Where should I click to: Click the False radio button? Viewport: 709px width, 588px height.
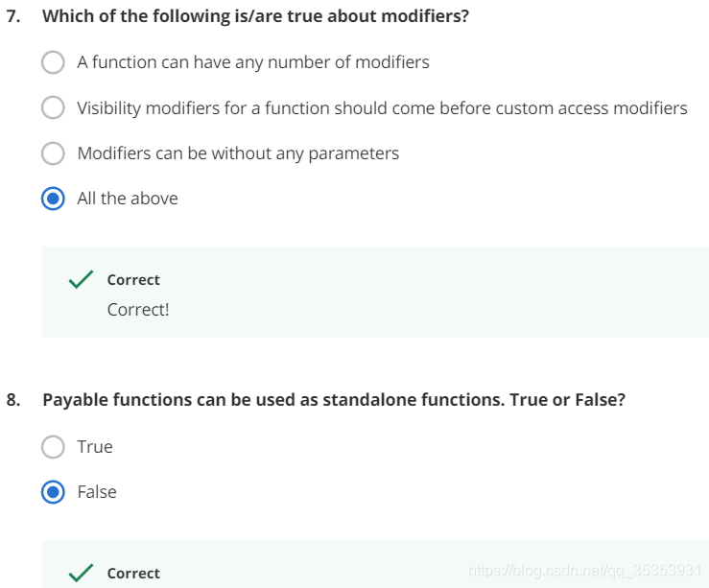53,492
